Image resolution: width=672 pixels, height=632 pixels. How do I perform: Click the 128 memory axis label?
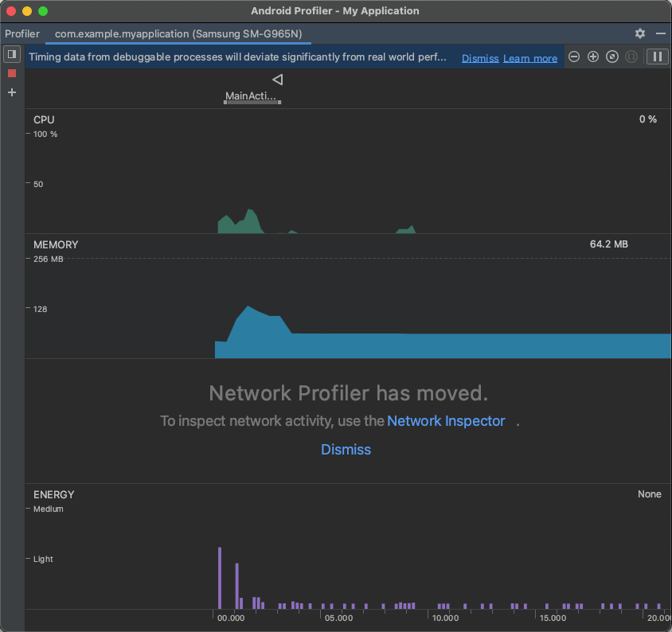pos(40,309)
